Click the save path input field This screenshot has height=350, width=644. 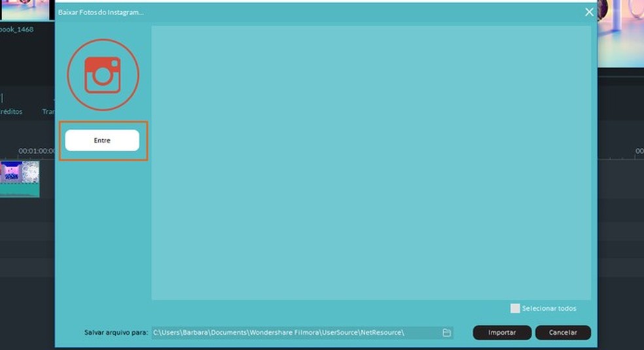pyautogui.click(x=302, y=332)
